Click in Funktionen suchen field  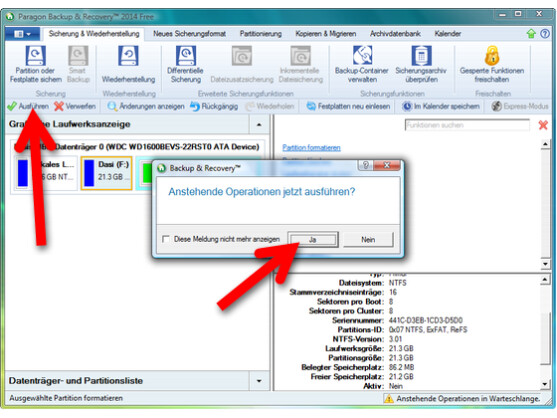click(467, 125)
